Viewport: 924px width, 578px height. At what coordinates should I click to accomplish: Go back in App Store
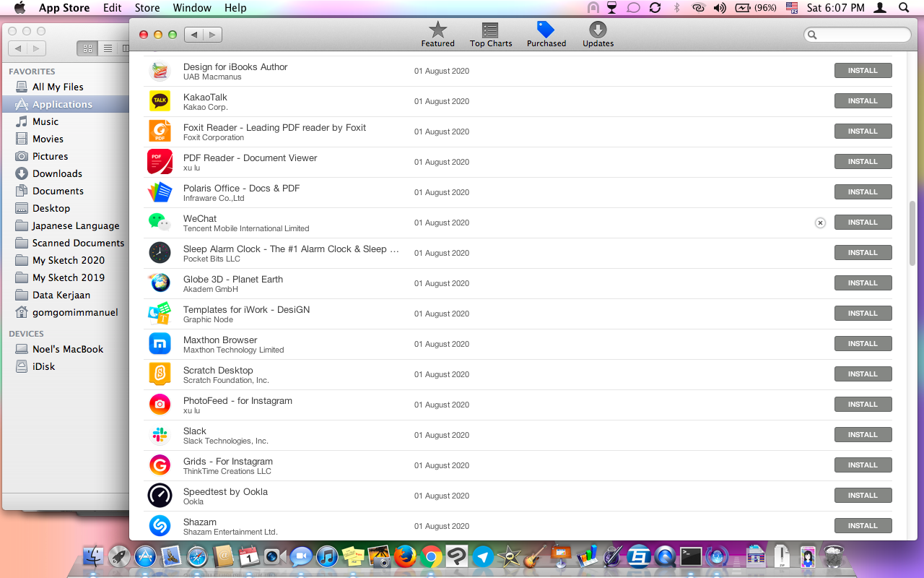193,35
